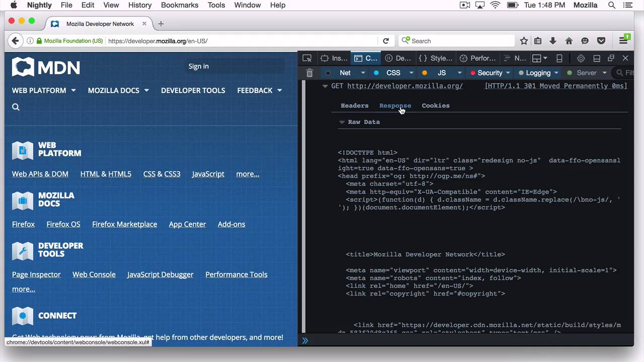The height and width of the screenshot is (362, 644).
Task: Click the MDN logo
Action: point(46,67)
